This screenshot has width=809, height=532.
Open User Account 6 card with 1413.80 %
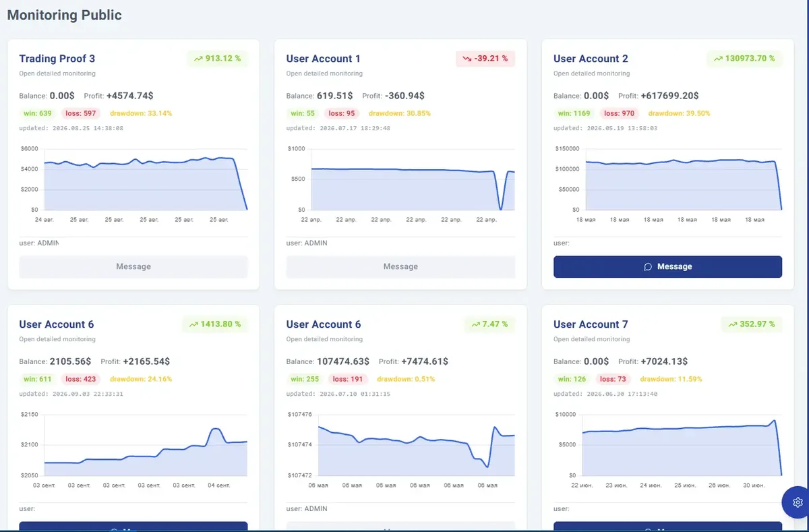pos(56,324)
